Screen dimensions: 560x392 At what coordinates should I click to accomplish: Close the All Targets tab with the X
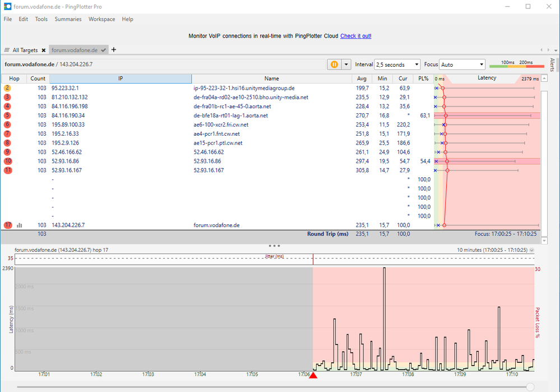pyautogui.click(x=43, y=50)
